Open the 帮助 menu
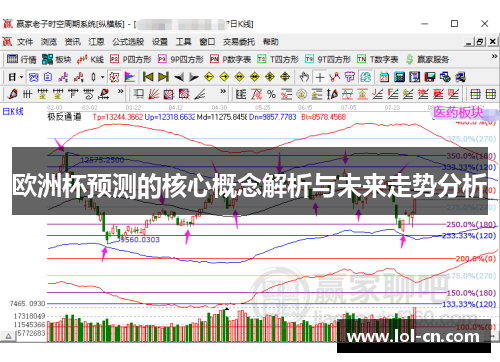The width and height of the screenshot is (500, 362). coord(270,42)
